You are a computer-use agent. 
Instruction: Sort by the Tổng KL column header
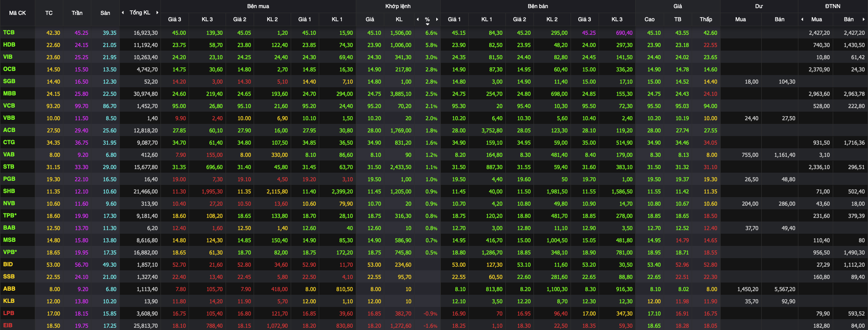140,13
